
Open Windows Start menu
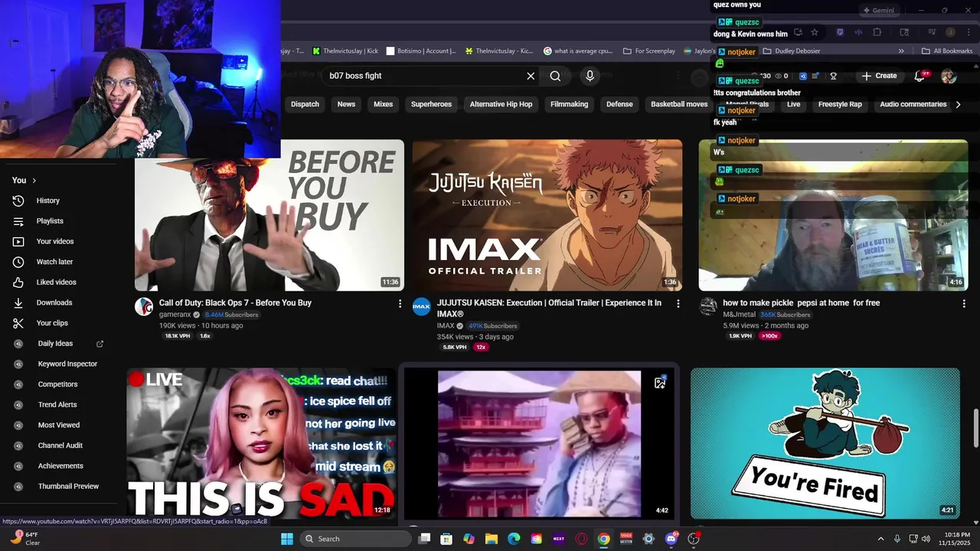(286, 539)
